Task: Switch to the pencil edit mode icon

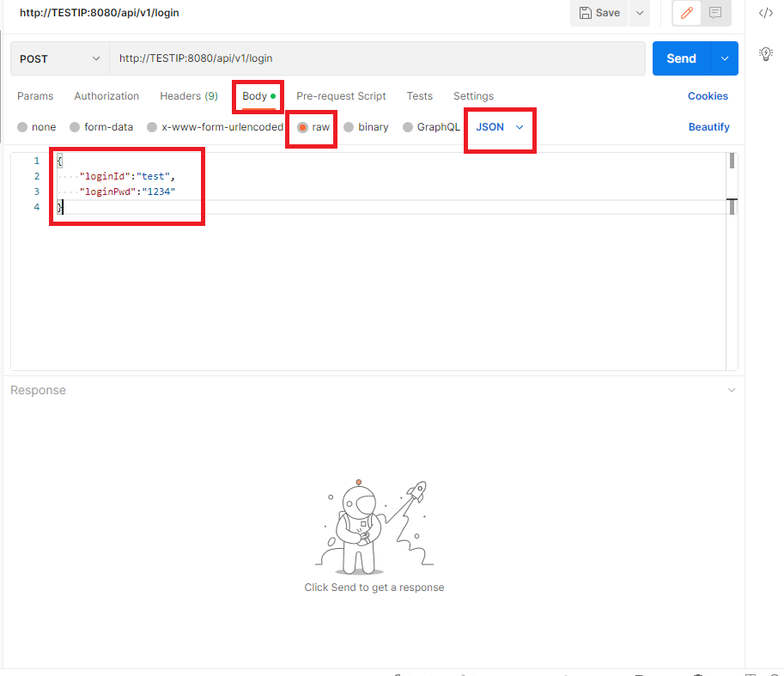Action: coord(686,13)
